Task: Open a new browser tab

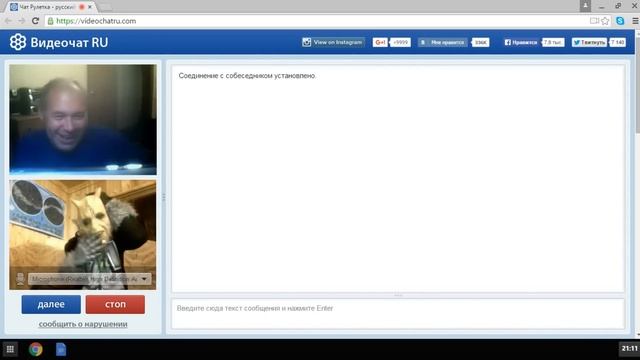Action: coord(105,7)
